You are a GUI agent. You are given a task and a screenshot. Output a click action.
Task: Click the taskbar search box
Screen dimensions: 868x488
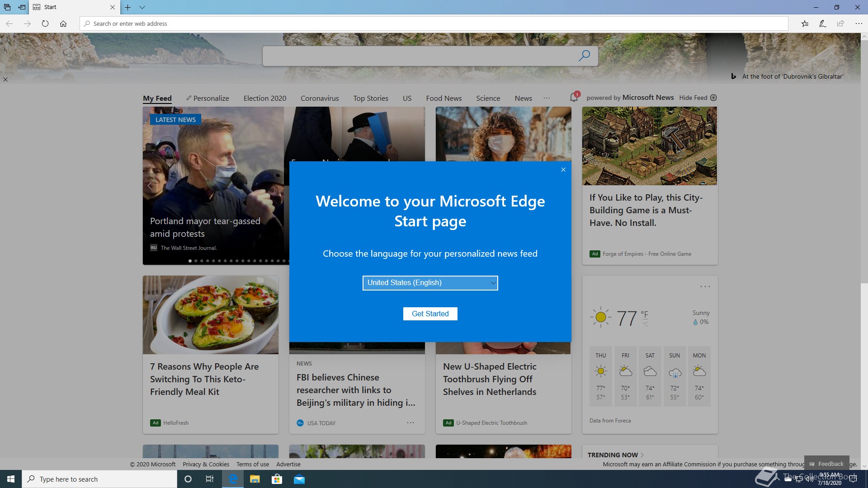click(x=99, y=479)
